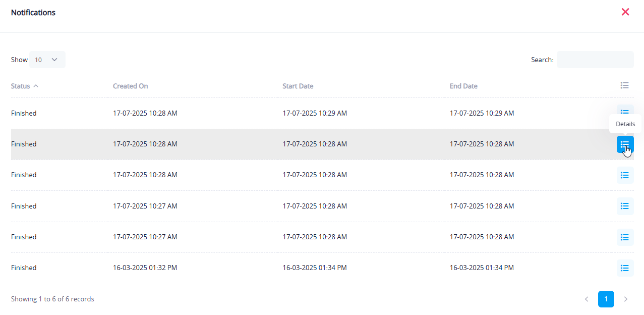Screen dimensions: 644x315
Task: Sort by Start Date column header
Action: click(x=298, y=86)
